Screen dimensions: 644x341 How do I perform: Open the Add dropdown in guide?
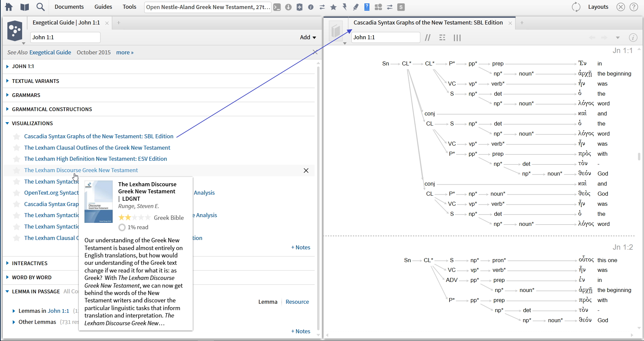pyautogui.click(x=308, y=37)
